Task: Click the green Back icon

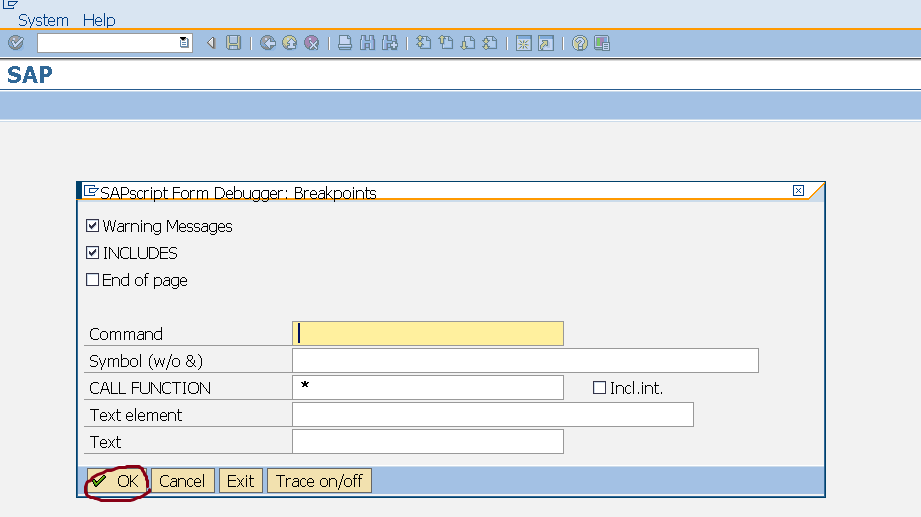Action: click(x=268, y=43)
